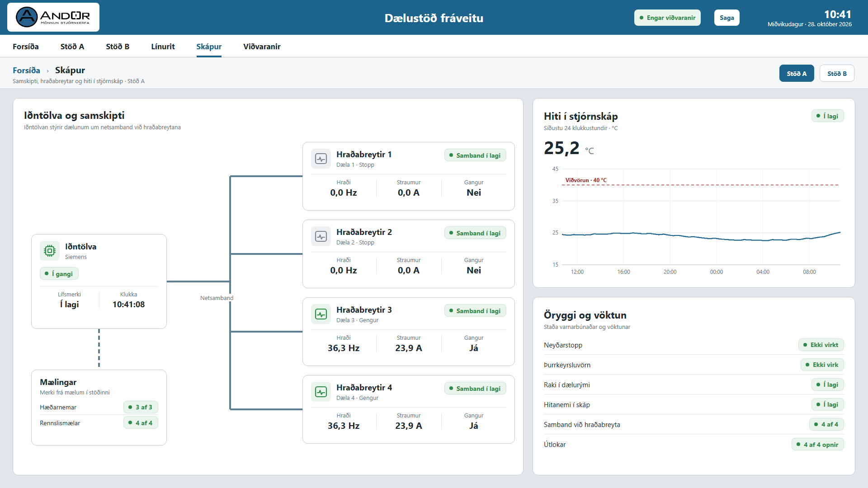Viewport: 868px width, 488px height.
Task: Click the Samband við hraðabreyta 4 af 4 badge
Action: point(826,425)
